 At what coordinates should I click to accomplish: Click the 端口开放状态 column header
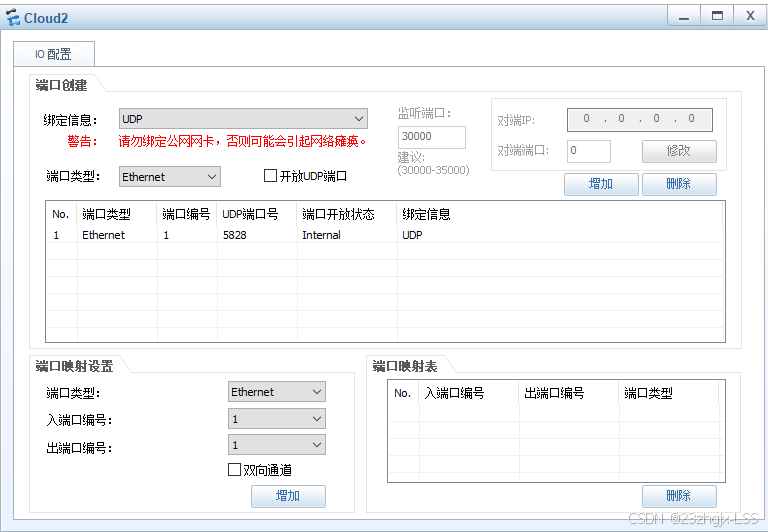click(x=347, y=214)
